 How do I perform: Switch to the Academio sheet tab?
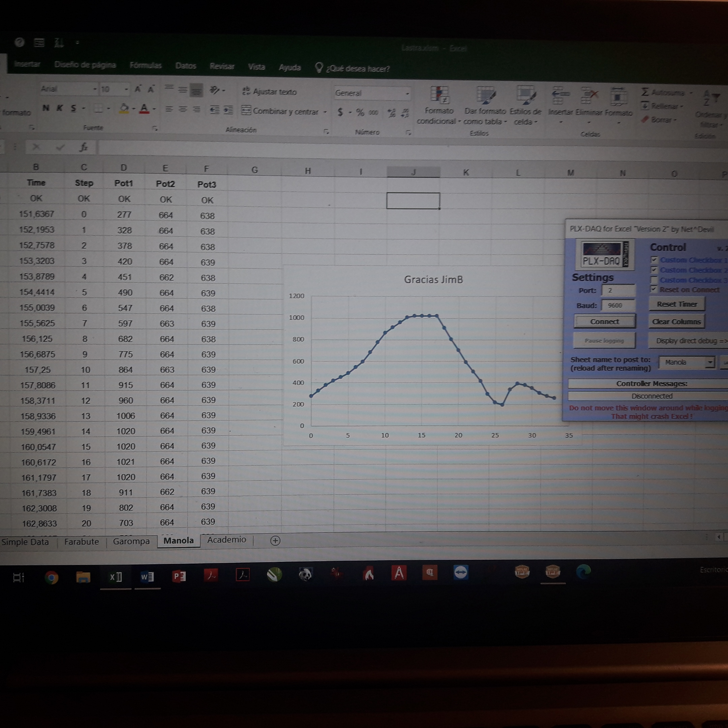click(x=226, y=540)
